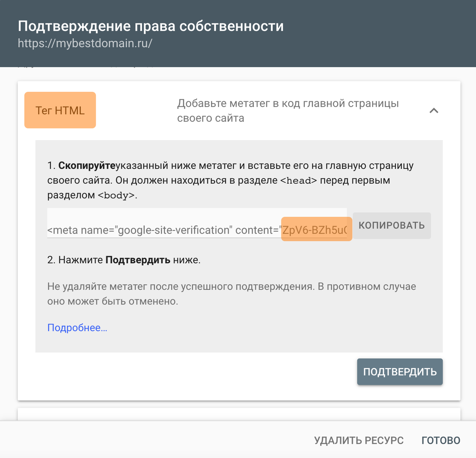Open the Подробнее… link
Viewport: 476px width, 458px height.
77,327
